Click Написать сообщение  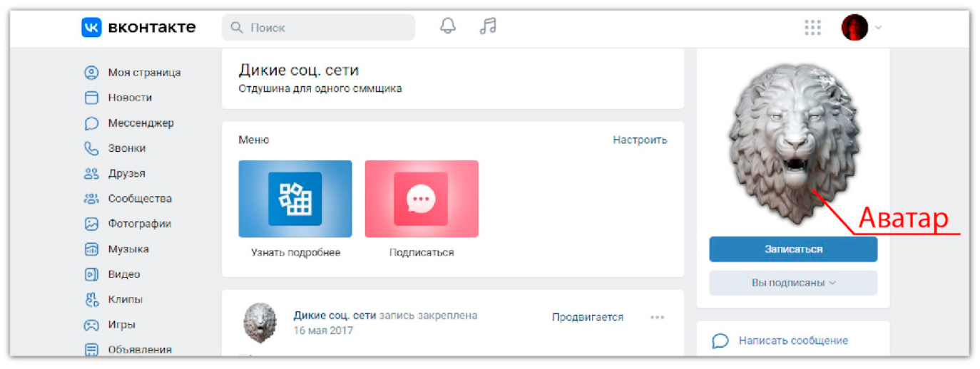pyautogui.click(x=793, y=341)
